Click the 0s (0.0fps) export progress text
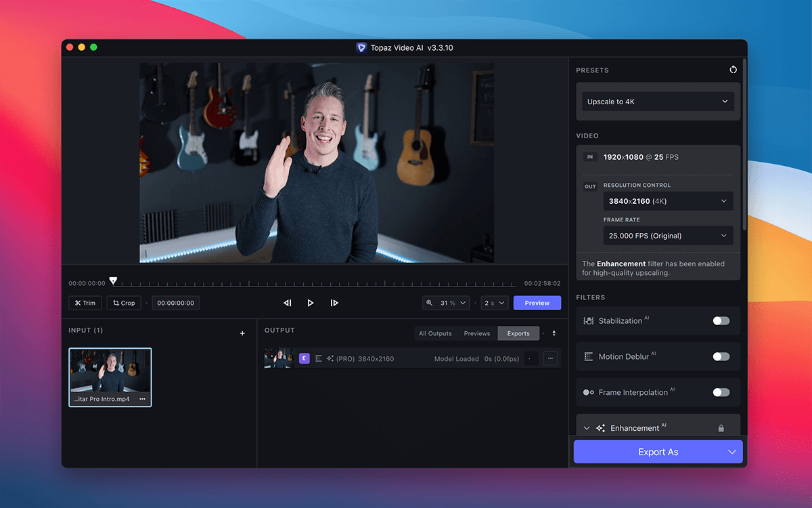Image resolution: width=812 pixels, height=508 pixels. tap(501, 358)
